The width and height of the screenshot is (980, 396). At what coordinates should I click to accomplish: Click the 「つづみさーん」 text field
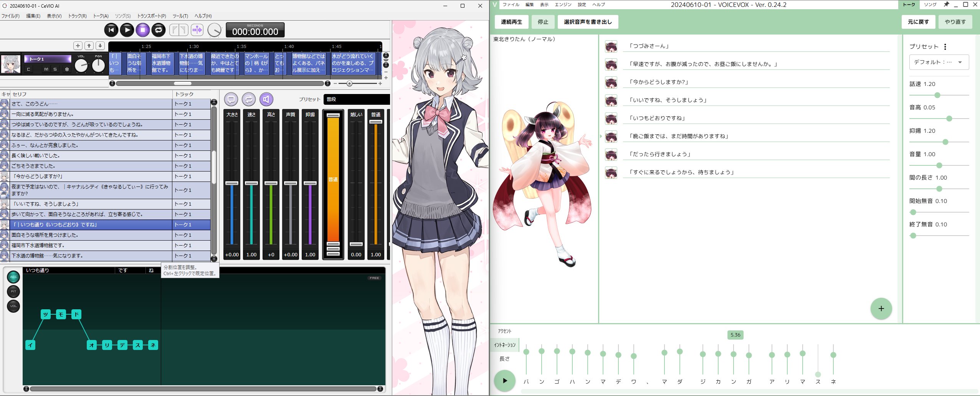click(756, 46)
